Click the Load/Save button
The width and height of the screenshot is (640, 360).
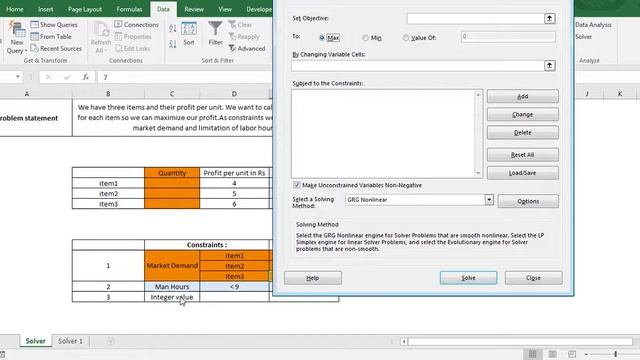[x=522, y=173]
